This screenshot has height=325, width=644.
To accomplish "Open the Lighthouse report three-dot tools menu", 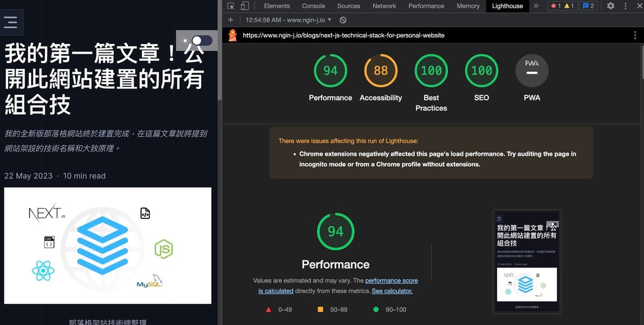I will coord(635,35).
